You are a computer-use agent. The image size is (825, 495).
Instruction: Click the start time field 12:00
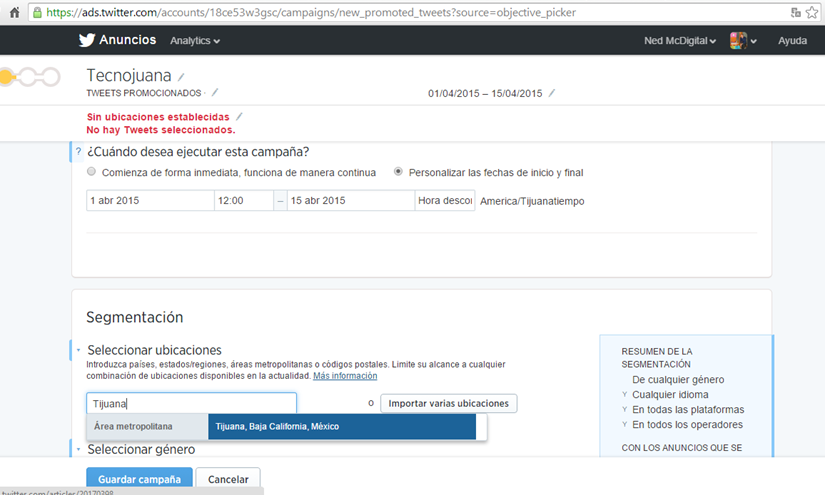[244, 200]
